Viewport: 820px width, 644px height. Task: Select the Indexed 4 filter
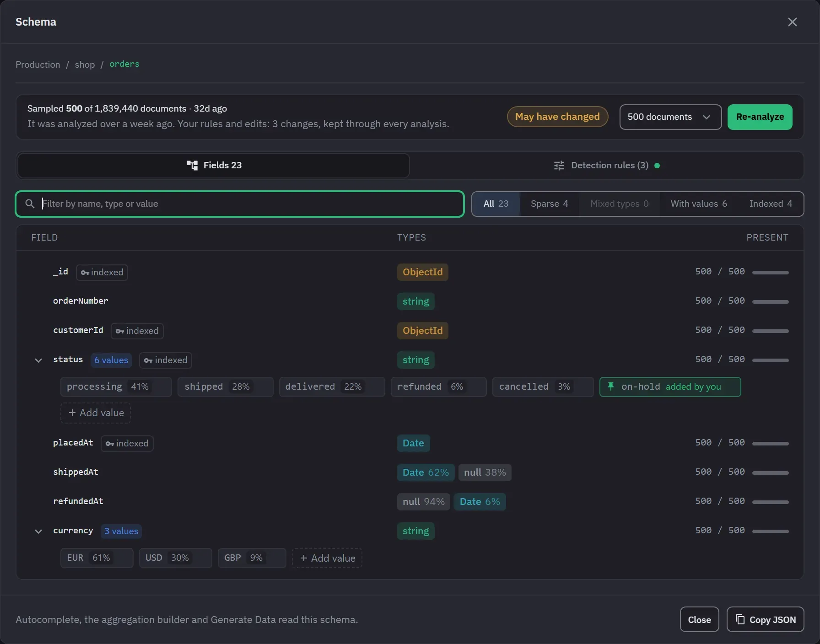point(771,204)
